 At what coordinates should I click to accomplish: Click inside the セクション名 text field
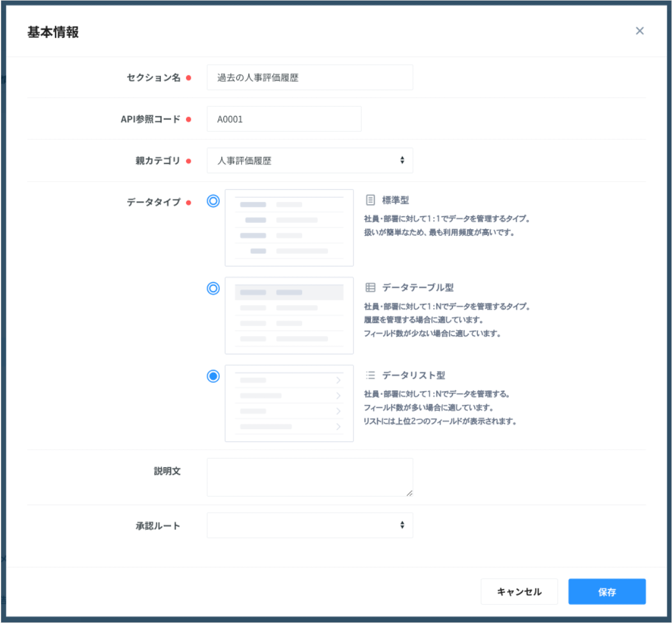point(309,77)
